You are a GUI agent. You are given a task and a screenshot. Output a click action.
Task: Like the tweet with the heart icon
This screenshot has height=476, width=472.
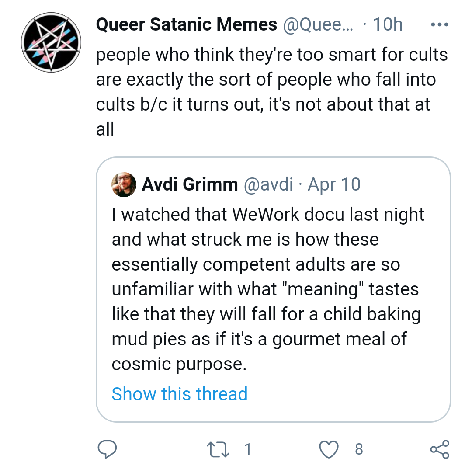[x=329, y=449]
